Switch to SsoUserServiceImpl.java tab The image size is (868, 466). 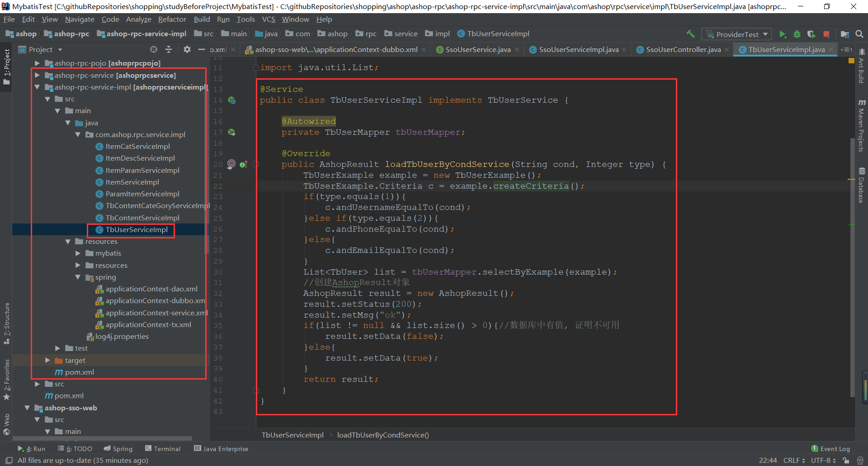578,49
